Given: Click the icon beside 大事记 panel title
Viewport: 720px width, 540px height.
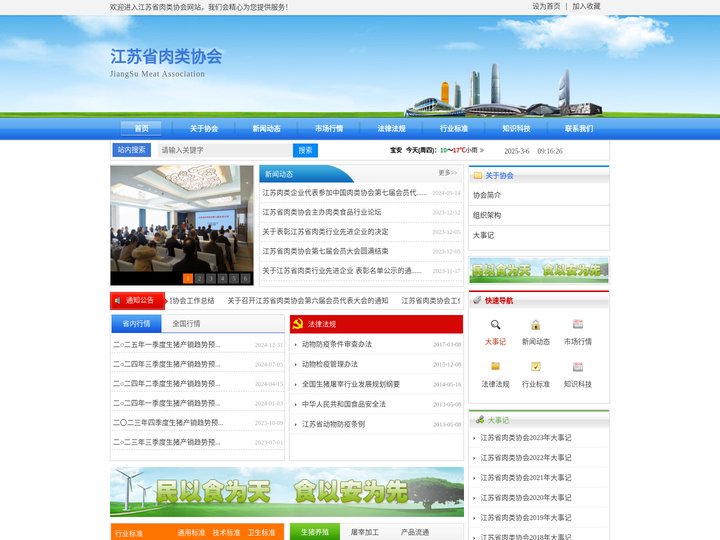Looking at the screenshot, I should [480, 420].
